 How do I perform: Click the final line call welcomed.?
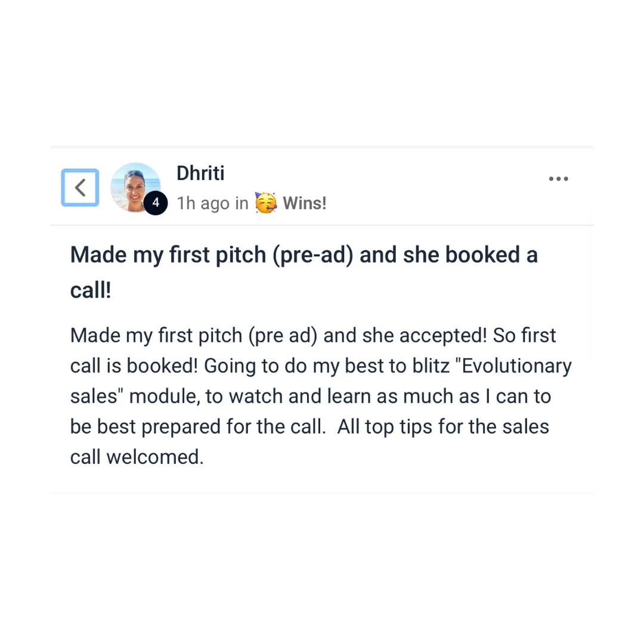click(137, 457)
